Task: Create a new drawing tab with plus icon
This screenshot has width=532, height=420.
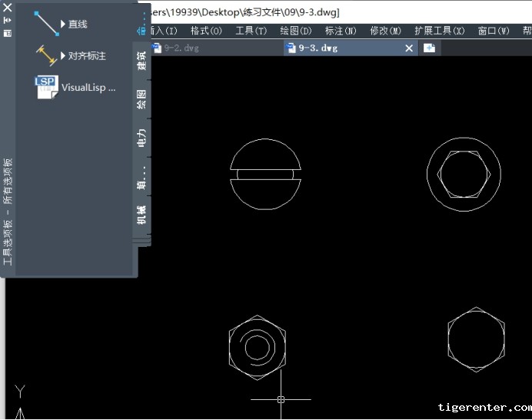Action: click(x=429, y=48)
